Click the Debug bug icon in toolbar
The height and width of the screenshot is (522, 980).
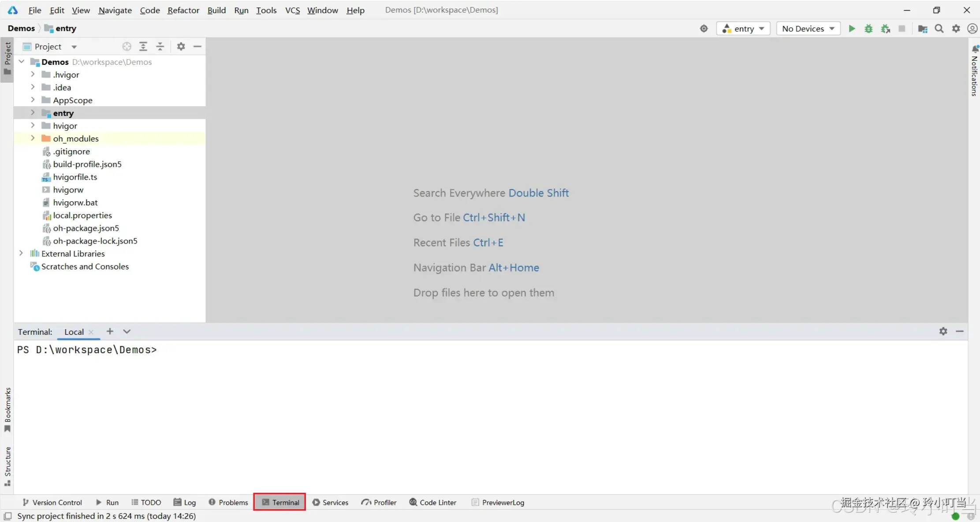868,29
